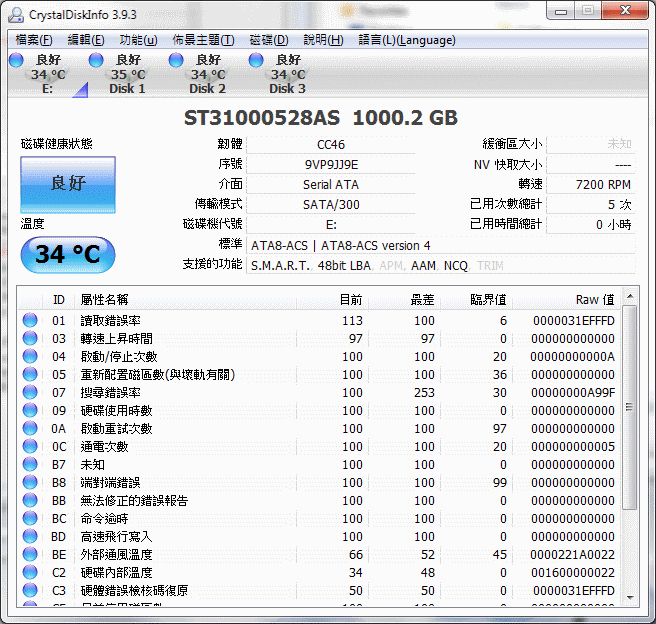This screenshot has height=624, width=656.
Task: Click status orb for attribute 03 轉速上昇時間
Action: 30,338
